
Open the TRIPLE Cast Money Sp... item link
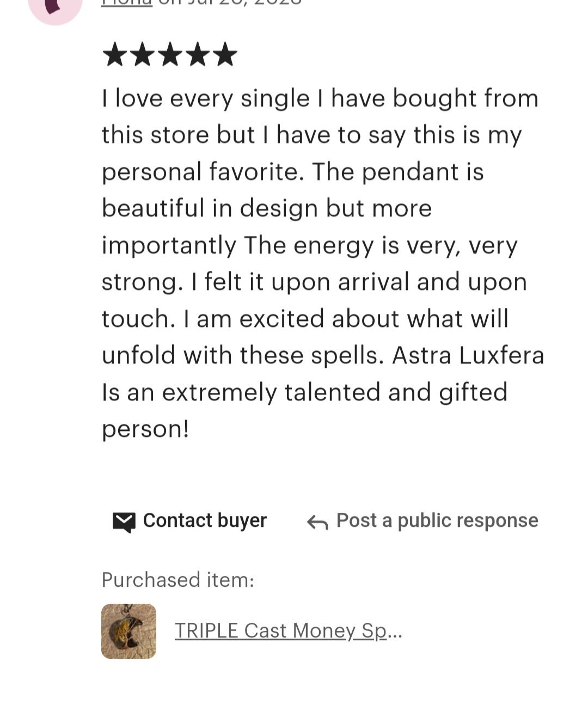coord(288,631)
